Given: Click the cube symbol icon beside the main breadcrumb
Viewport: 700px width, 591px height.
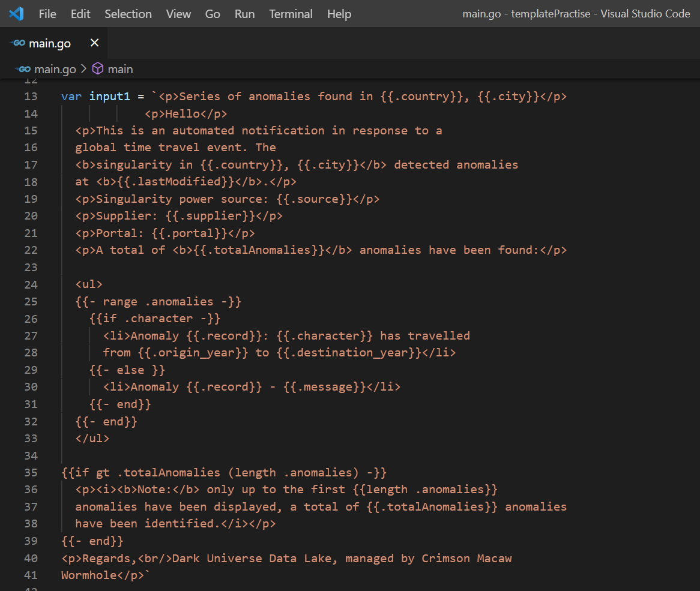Looking at the screenshot, I should pos(97,69).
